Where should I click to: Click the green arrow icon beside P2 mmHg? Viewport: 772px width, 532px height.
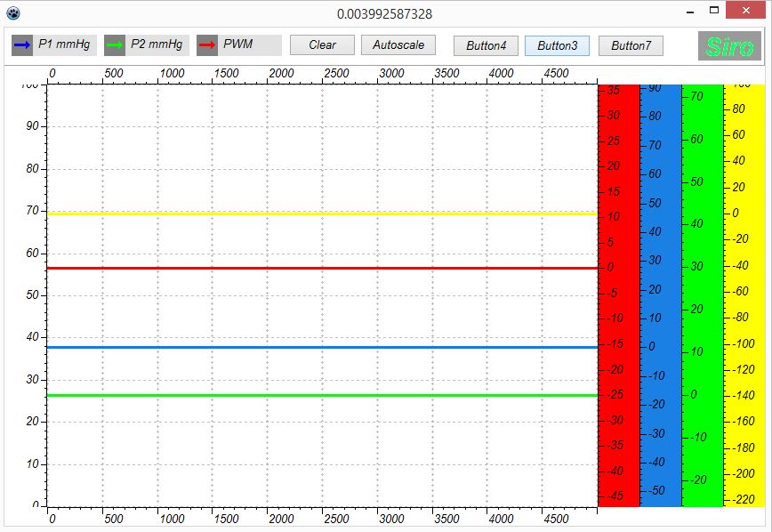point(115,44)
